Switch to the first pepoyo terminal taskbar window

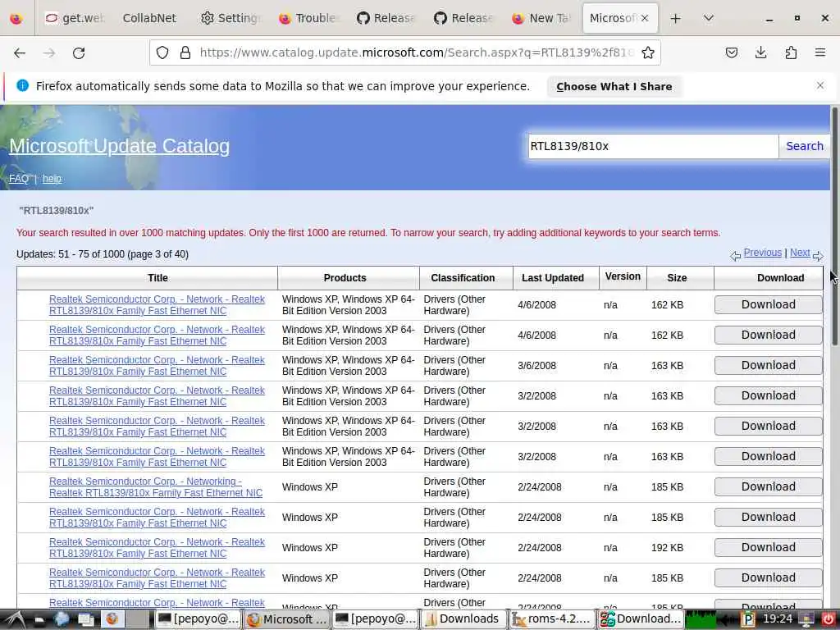click(199, 619)
